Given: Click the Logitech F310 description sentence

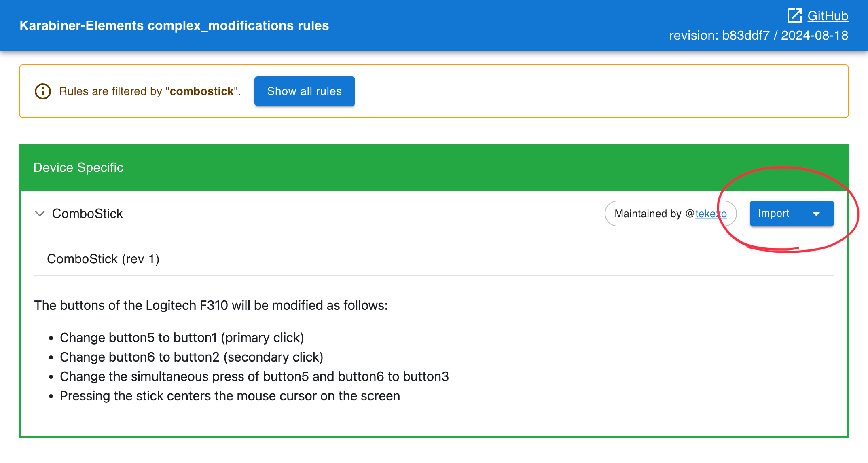Looking at the screenshot, I should coord(211,305).
